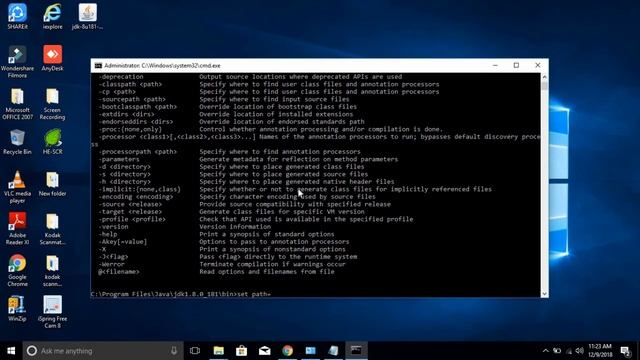Click the '-sourcepath <path>' option text
The image size is (640, 360).
click(132, 99)
